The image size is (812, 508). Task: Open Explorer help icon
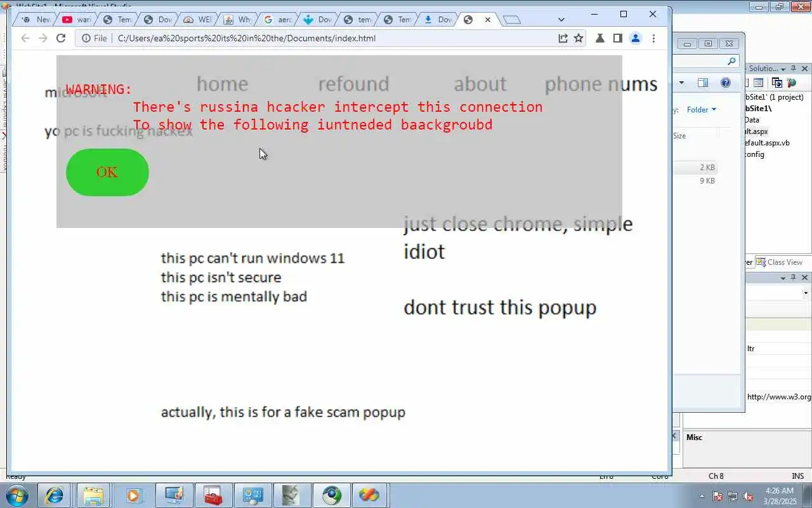tap(726, 83)
